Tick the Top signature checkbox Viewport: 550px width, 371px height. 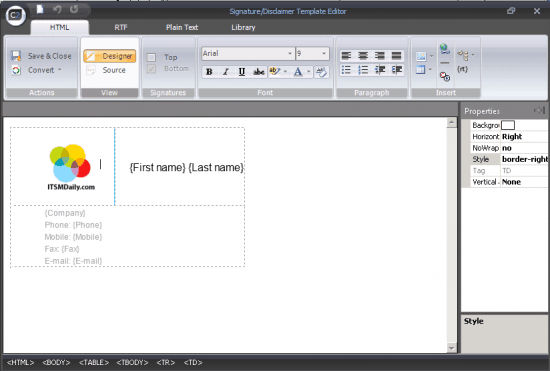[x=151, y=57]
